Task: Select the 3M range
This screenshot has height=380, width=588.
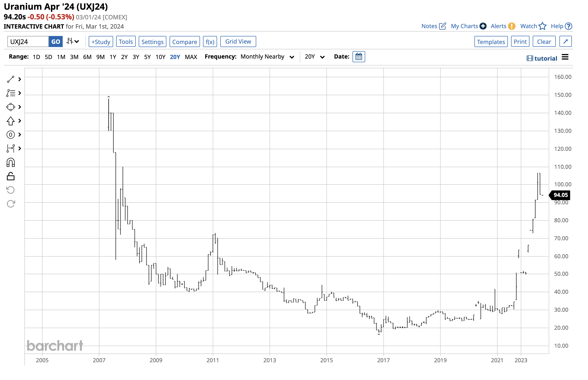Action: [x=74, y=57]
